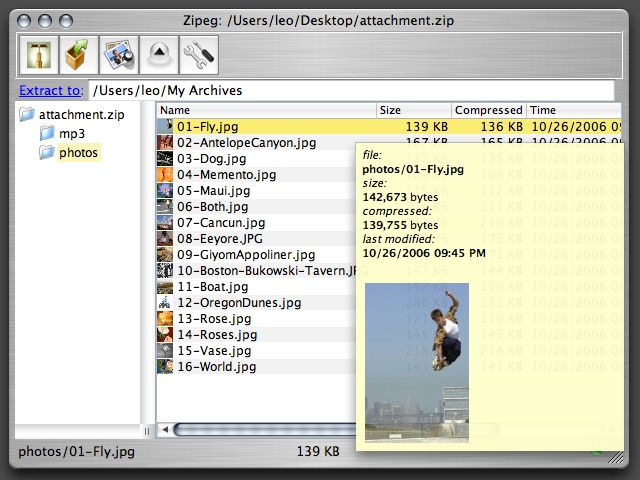Open preferences with wrench and screwdriver icon

[199, 55]
